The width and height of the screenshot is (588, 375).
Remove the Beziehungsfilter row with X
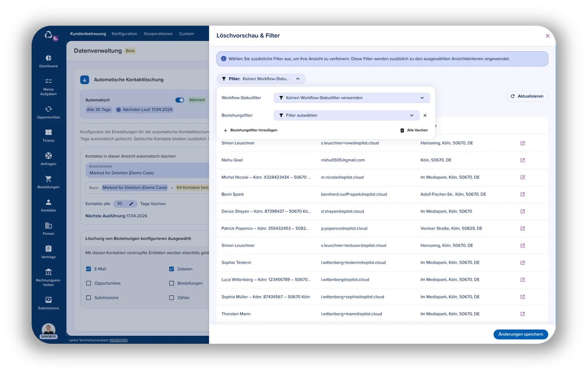(x=425, y=115)
